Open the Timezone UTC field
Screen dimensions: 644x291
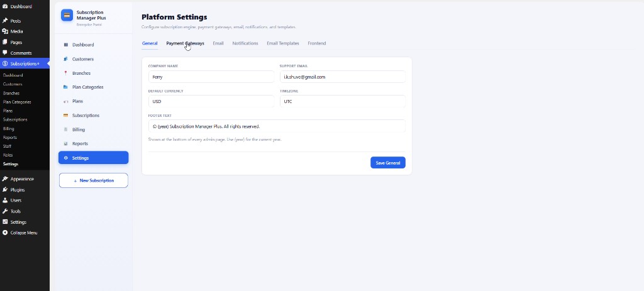[343, 101]
